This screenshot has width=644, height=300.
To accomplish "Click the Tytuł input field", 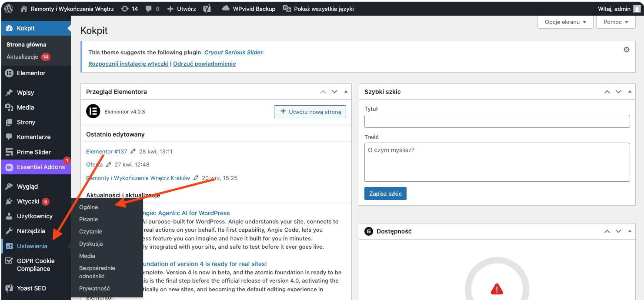I will [x=497, y=121].
